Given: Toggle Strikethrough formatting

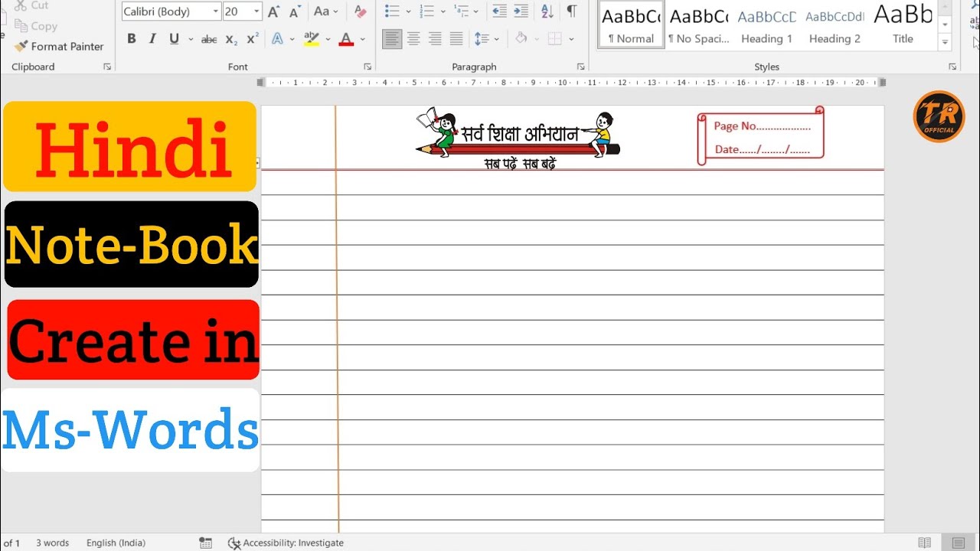Looking at the screenshot, I should pyautogui.click(x=209, y=39).
